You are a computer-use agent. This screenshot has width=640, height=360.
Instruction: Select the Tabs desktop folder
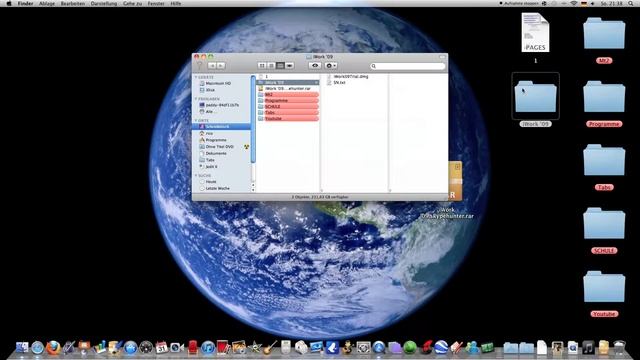pyautogui.click(x=604, y=160)
